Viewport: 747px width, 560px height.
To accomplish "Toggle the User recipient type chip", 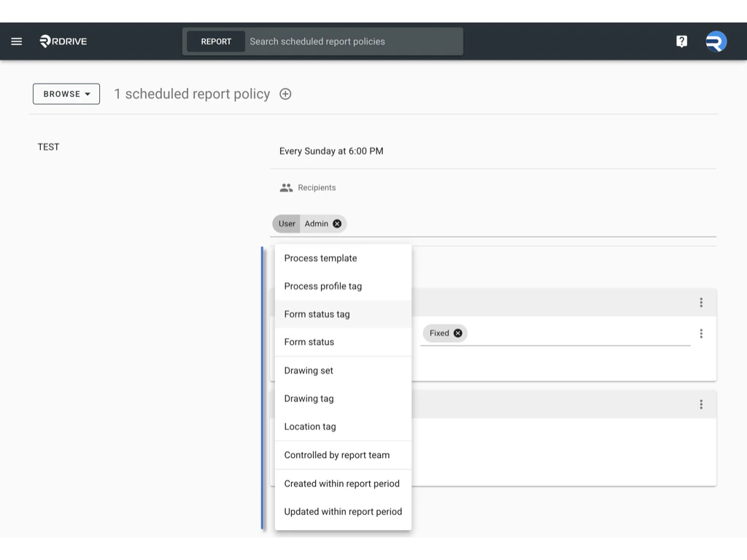I will [x=286, y=224].
